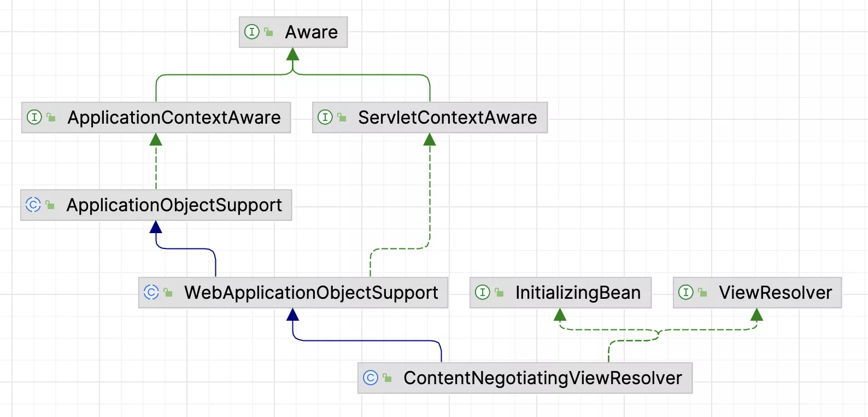Click the public visibility icon on ContentNegotiatingViewResolver

[387, 378]
